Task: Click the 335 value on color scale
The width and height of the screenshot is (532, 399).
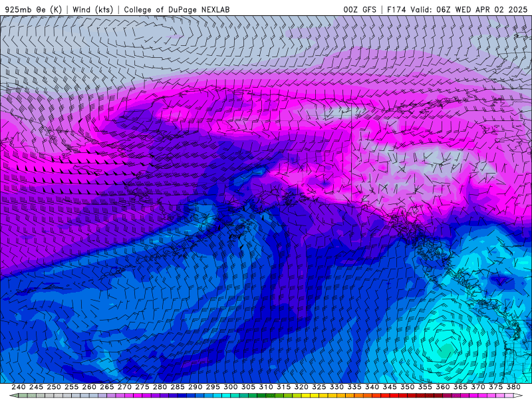Action: (354, 387)
